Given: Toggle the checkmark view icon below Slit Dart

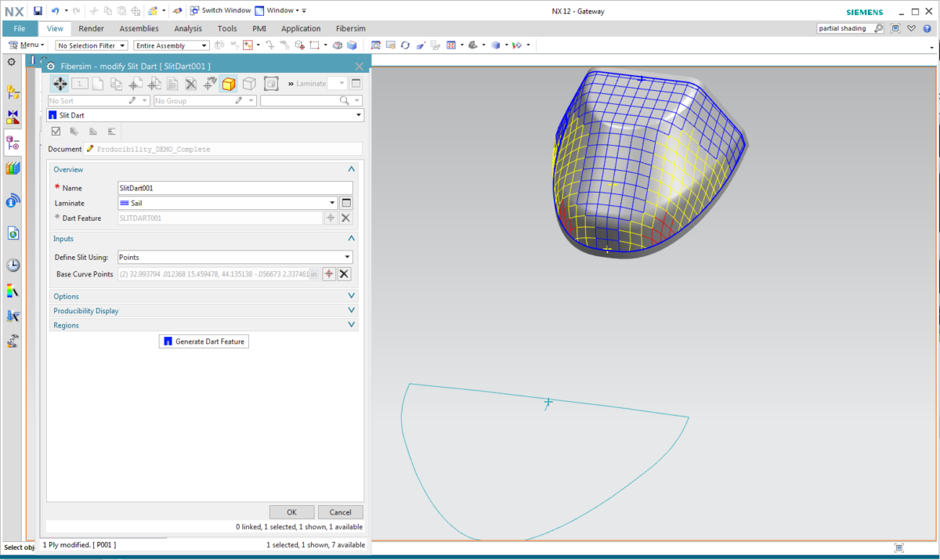Looking at the screenshot, I should coord(56,132).
